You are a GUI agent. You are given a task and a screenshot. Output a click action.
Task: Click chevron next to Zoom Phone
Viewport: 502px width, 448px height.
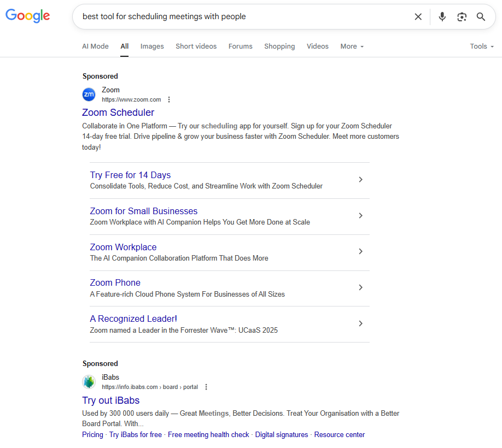click(360, 287)
